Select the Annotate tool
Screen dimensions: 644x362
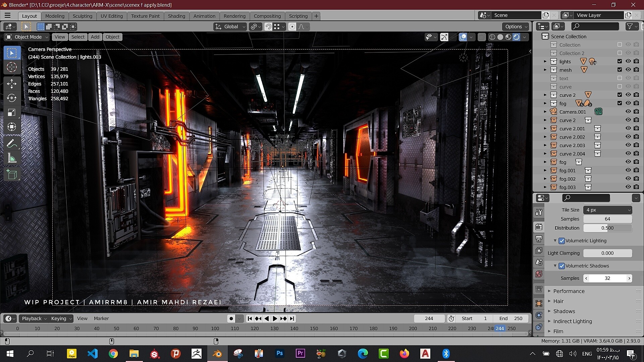[12, 143]
